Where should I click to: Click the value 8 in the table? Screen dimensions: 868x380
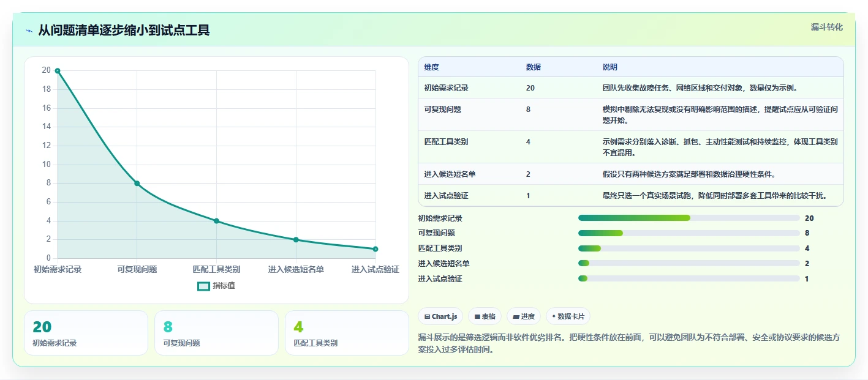528,110
